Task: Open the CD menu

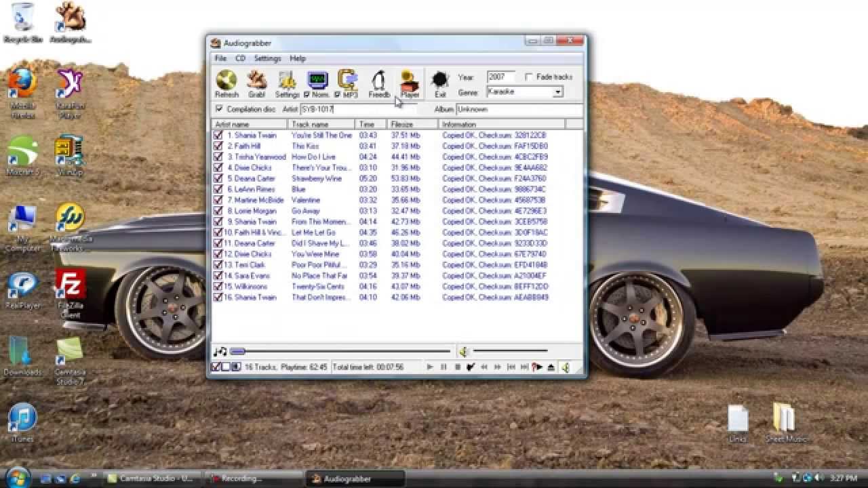Action: 240,59
